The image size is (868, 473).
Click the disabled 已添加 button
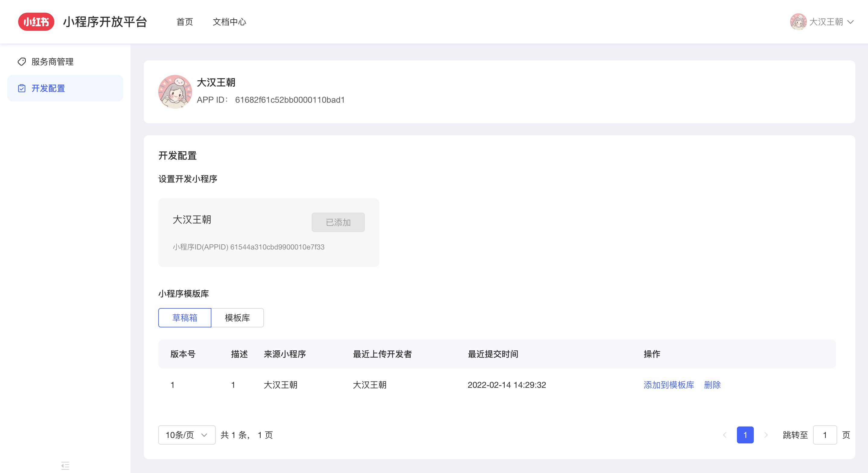[338, 222]
